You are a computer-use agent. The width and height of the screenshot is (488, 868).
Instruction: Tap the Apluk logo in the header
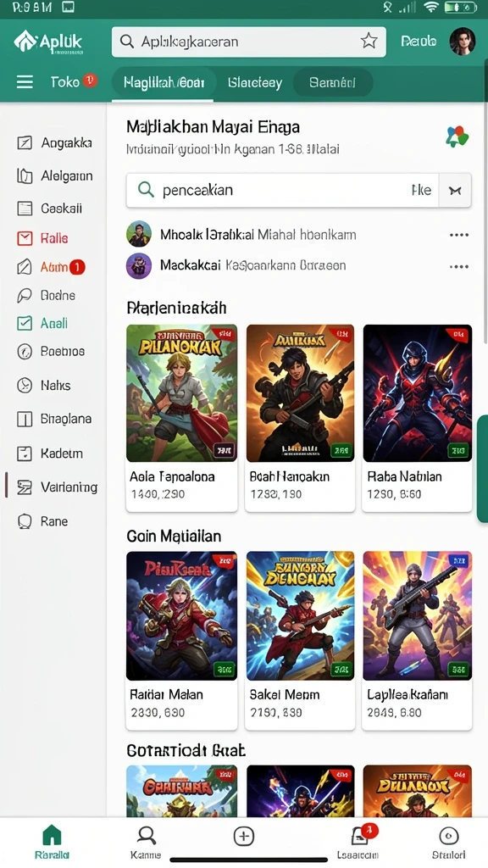tap(48, 42)
